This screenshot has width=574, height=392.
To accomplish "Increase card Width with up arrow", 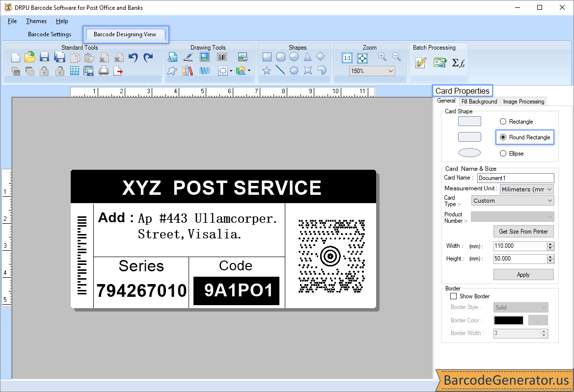I will (550, 244).
